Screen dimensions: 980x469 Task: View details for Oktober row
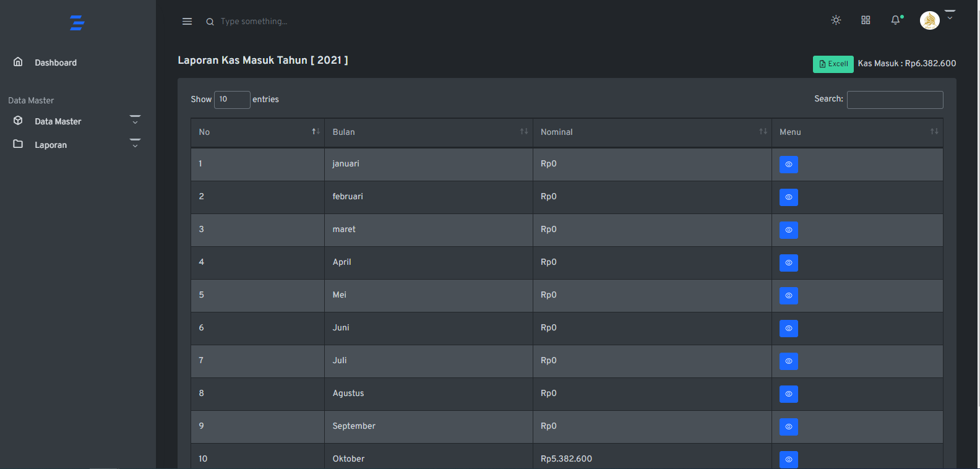point(788,460)
